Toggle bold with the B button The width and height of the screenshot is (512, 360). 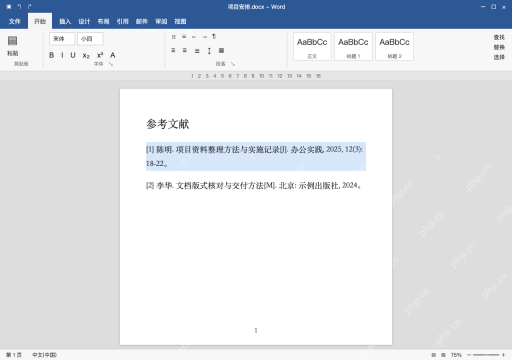point(52,55)
